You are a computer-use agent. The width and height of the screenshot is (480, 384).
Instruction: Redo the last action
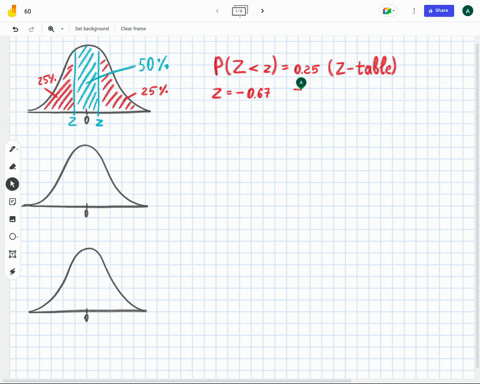click(x=31, y=29)
